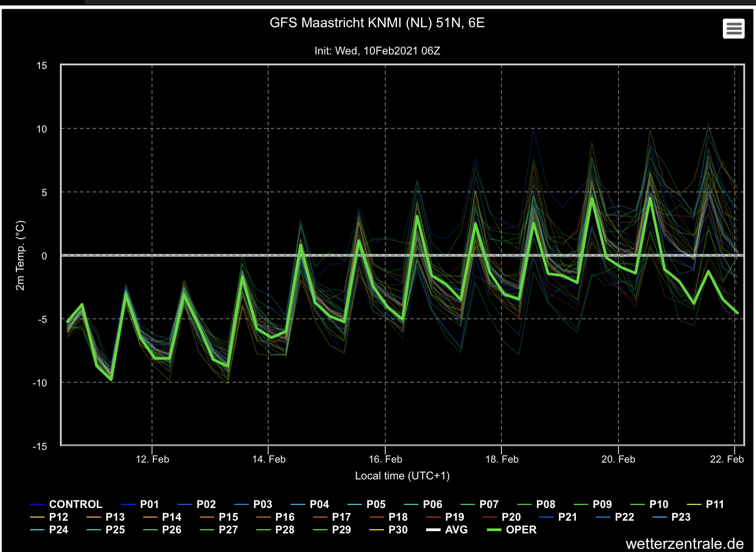756x552 pixels.
Task: Toggle P28 legend item
Action: [x=275, y=530]
